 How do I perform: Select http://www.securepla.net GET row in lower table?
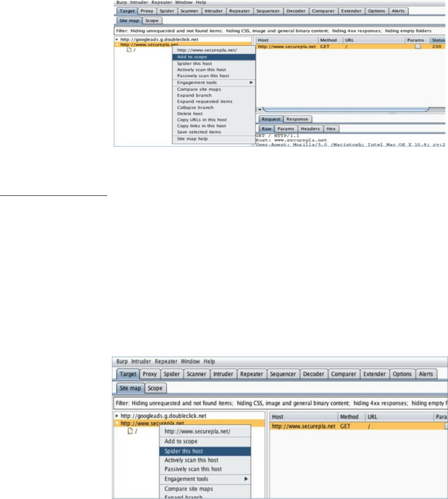coord(358,426)
